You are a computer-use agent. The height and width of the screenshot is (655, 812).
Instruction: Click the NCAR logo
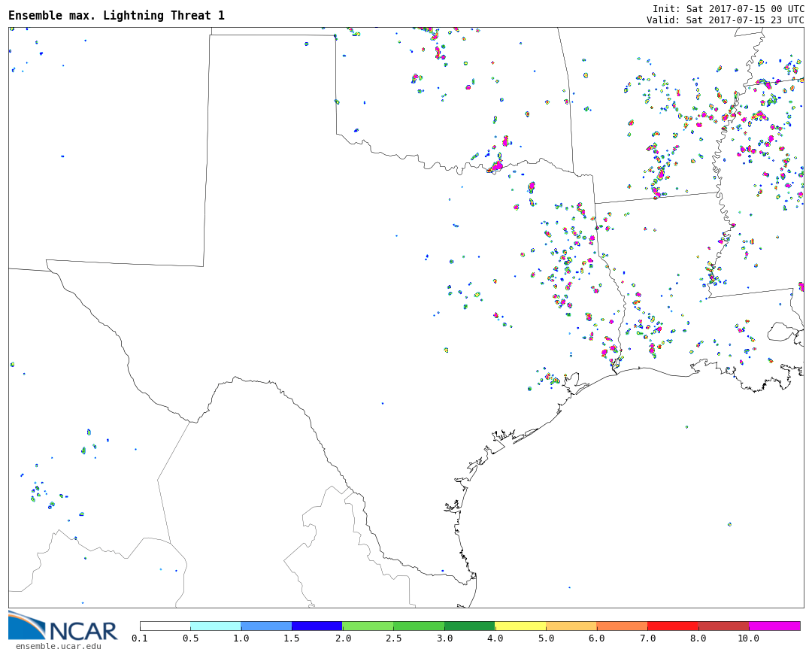pos(63,628)
